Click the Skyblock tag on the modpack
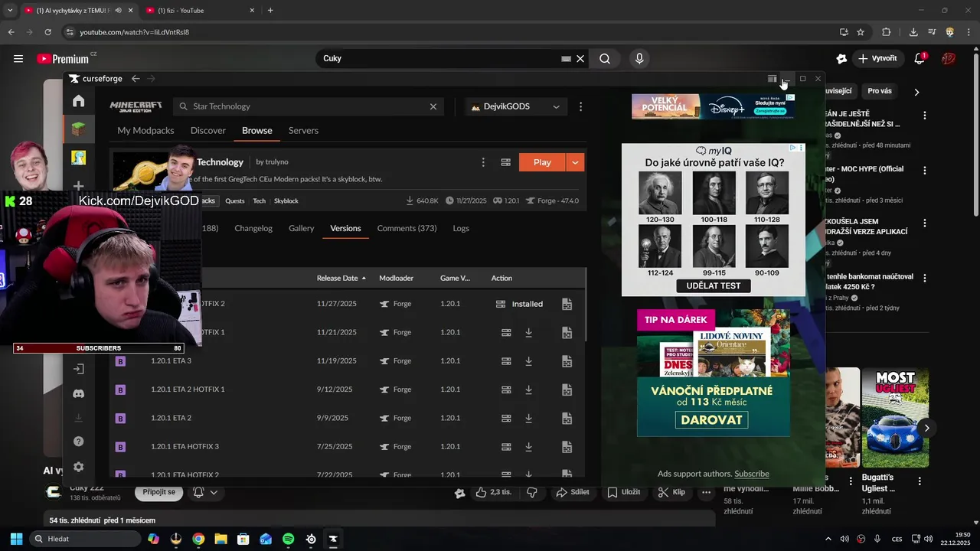The width and height of the screenshot is (980, 551). click(x=286, y=201)
